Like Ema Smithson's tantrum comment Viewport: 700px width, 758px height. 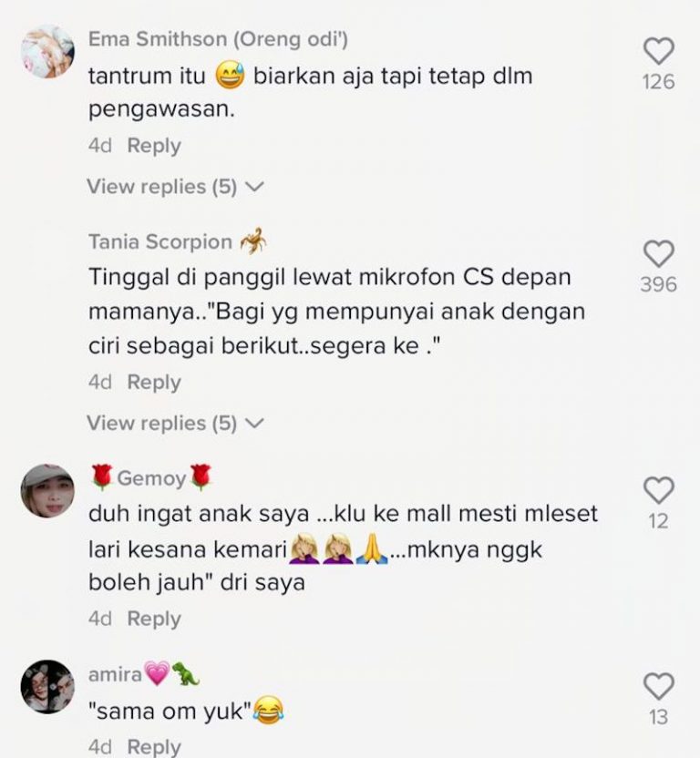coord(658,51)
